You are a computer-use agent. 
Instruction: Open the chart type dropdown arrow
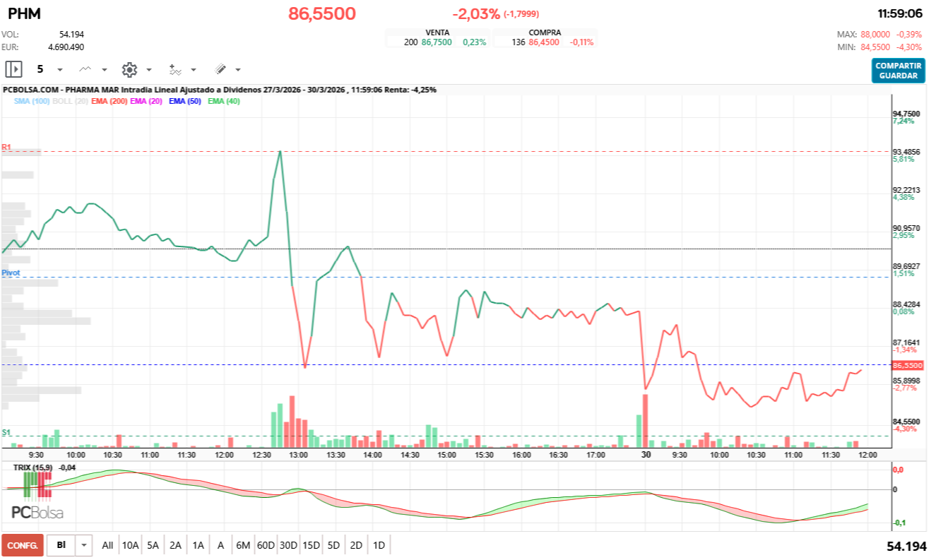coord(105,70)
